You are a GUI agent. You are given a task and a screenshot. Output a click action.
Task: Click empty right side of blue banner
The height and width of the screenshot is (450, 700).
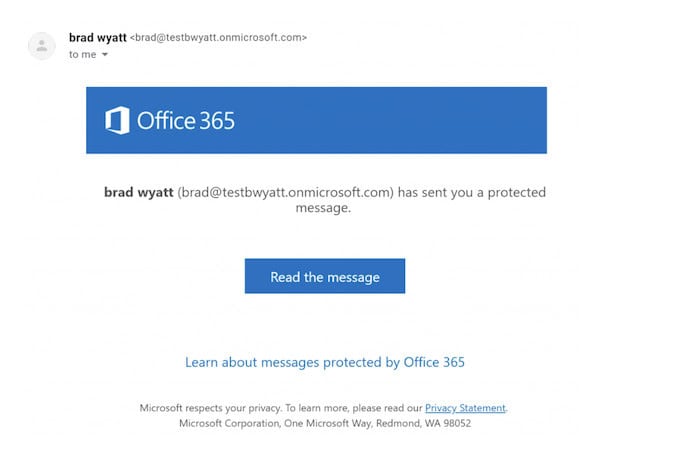tap(393, 120)
